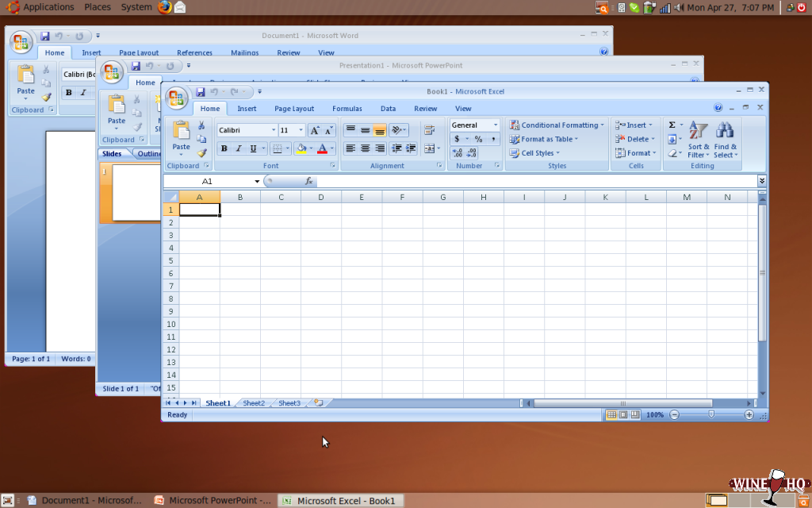
Task: Click the Format Painter brush in Excel
Action: pos(201,152)
